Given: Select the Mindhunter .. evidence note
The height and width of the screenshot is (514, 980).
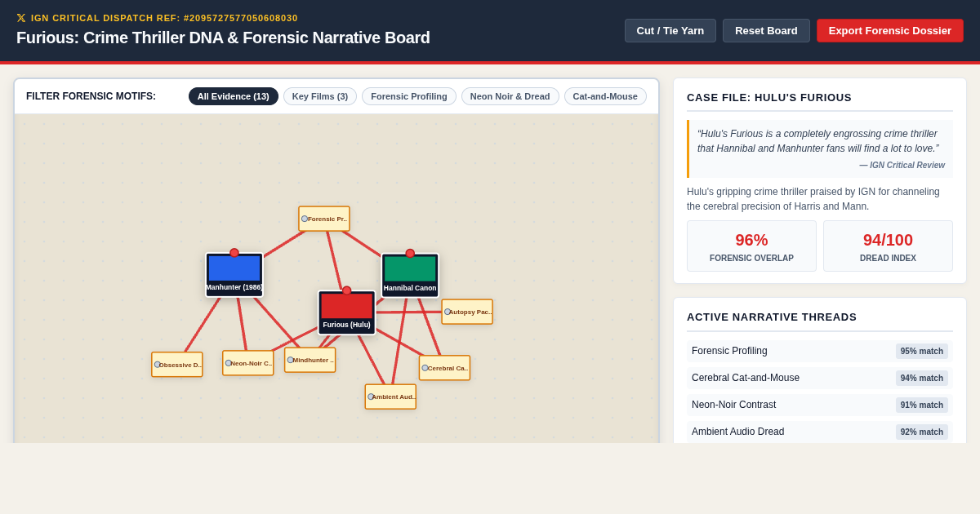Looking at the screenshot, I should pyautogui.click(x=310, y=360).
